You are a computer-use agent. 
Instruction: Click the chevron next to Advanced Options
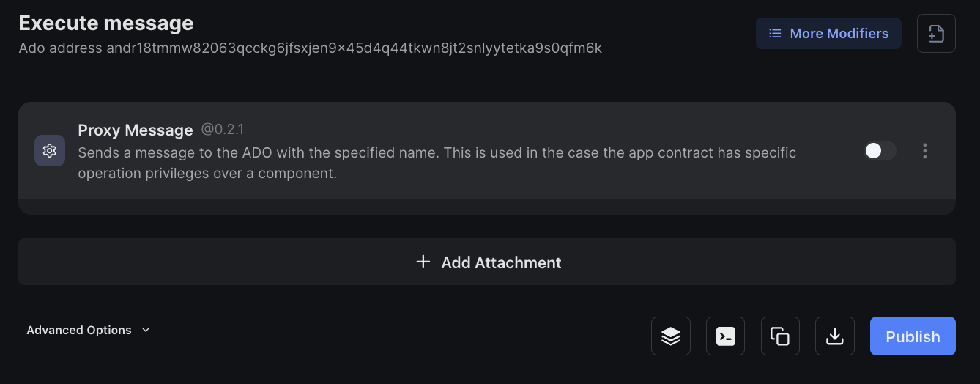(146, 331)
